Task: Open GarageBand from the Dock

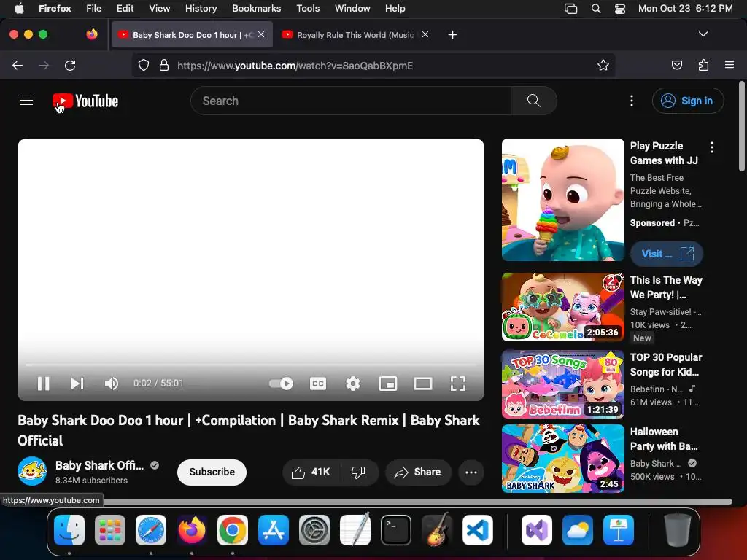Action: (437, 530)
